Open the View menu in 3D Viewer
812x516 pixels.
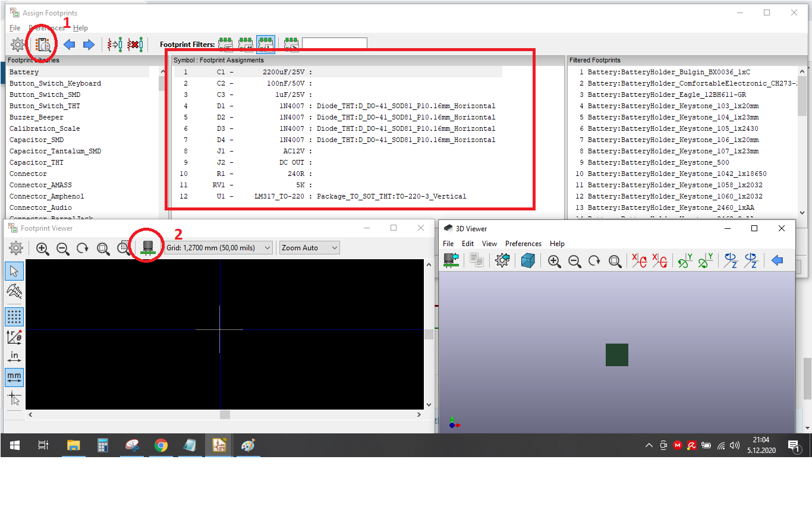coord(489,244)
